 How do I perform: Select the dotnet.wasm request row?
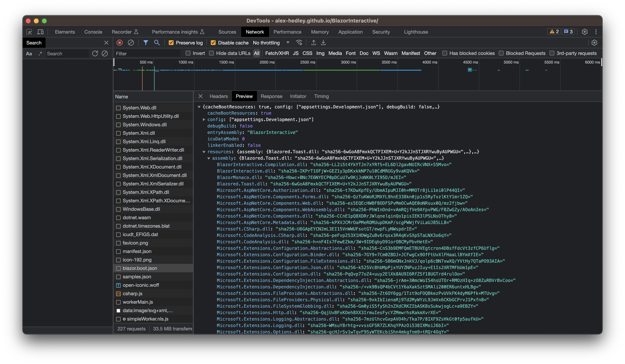tap(153, 218)
